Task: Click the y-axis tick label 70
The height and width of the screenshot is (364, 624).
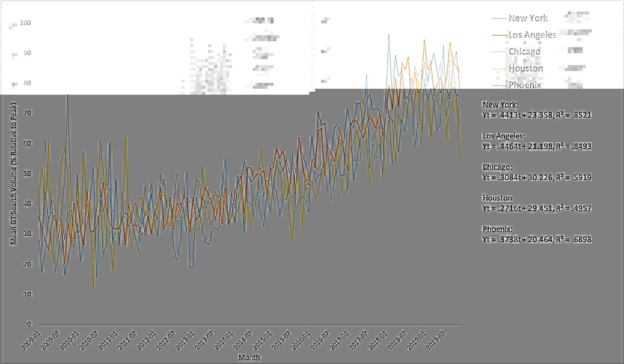Action: (x=27, y=113)
